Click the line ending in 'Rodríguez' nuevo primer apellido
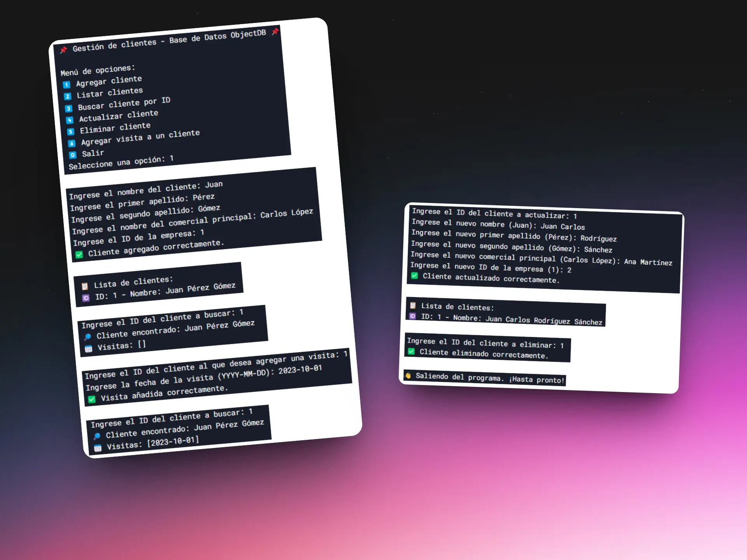 [514, 235]
